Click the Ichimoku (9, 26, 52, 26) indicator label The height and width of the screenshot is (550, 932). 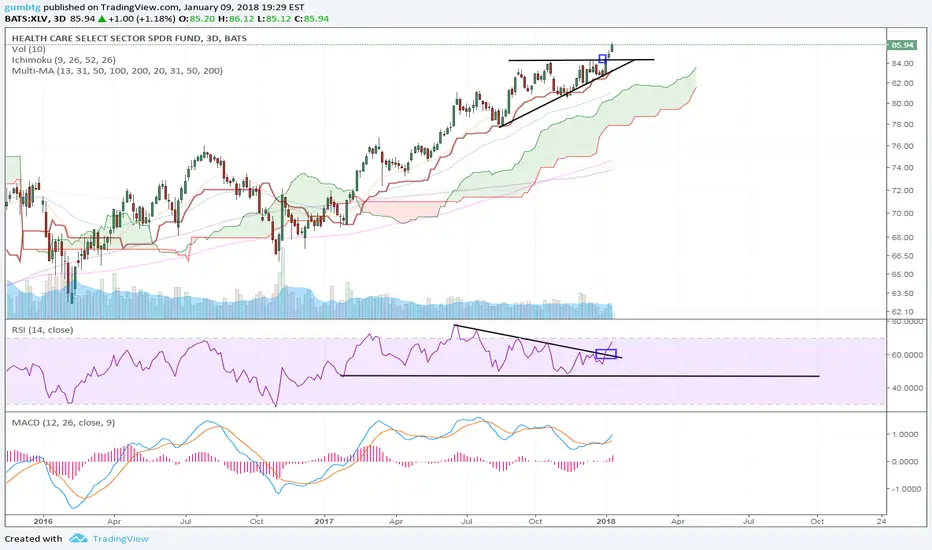coord(64,60)
